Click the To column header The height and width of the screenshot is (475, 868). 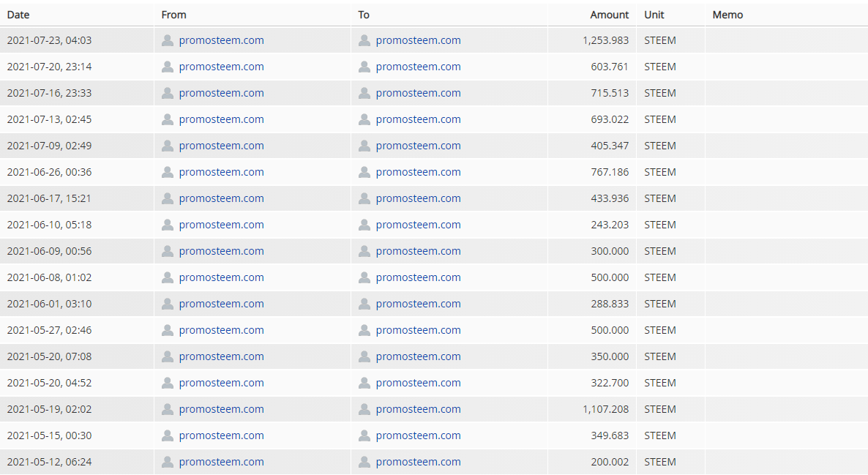364,15
